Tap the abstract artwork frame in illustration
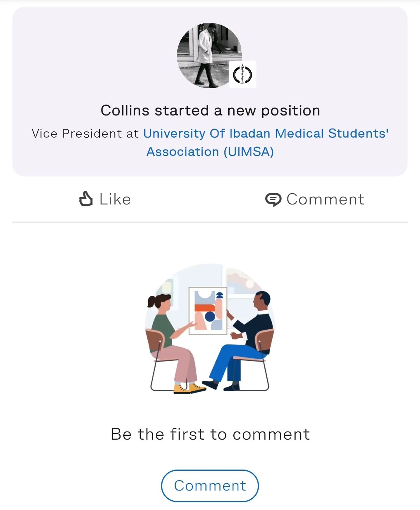The image size is (420, 510). pos(208,311)
